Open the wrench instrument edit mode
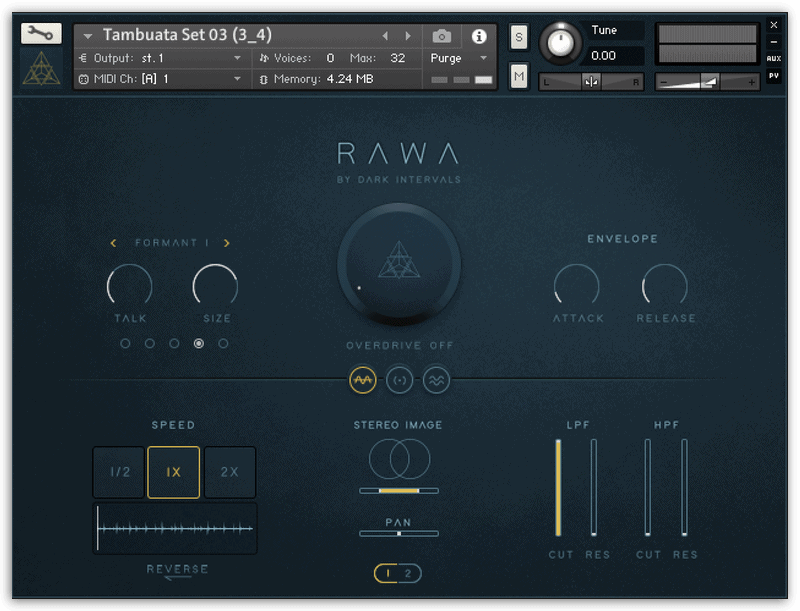The height and width of the screenshot is (611, 800). [x=41, y=34]
